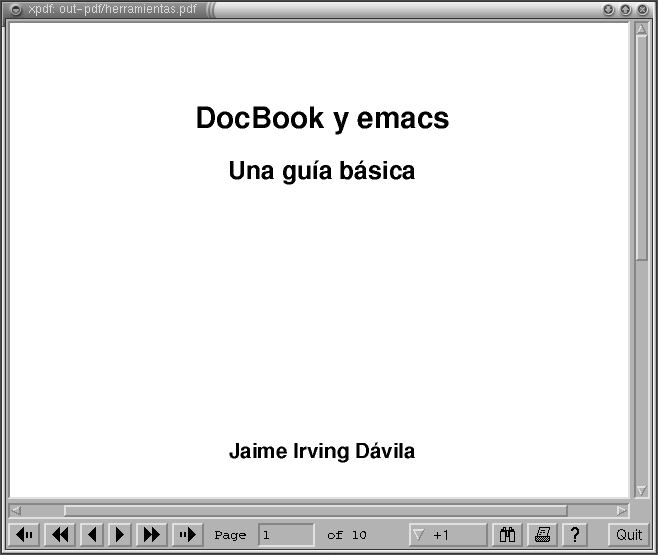Go to the first page of the PDF

[x=27, y=535]
